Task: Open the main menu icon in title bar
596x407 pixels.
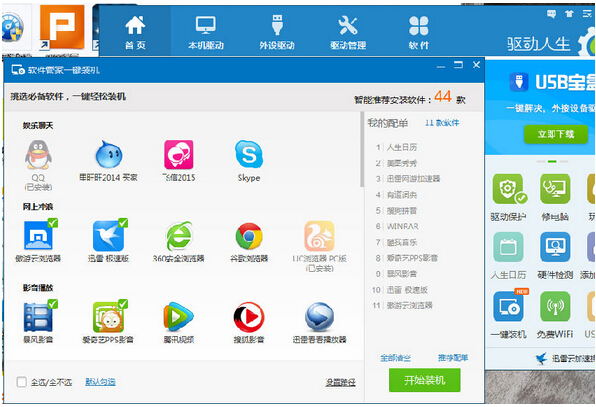Action: [x=587, y=14]
